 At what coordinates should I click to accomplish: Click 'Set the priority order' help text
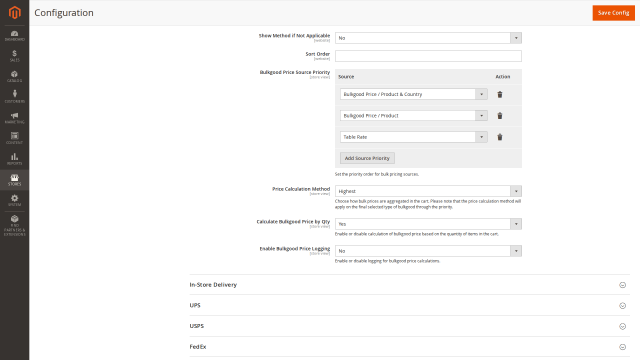377,174
